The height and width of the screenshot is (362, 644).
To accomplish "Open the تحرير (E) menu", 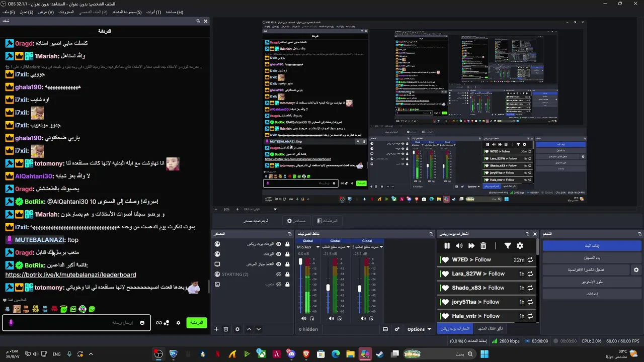I will (x=27, y=12).
